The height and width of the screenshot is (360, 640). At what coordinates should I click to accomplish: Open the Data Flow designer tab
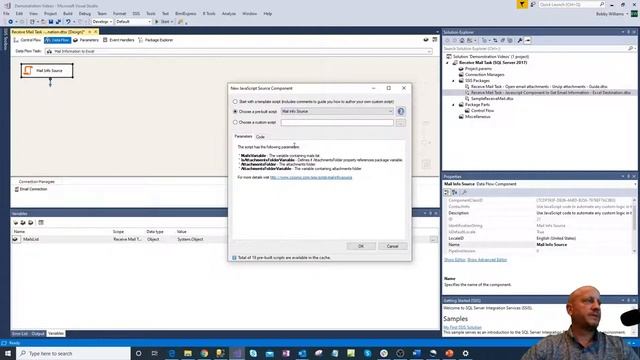click(58, 40)
